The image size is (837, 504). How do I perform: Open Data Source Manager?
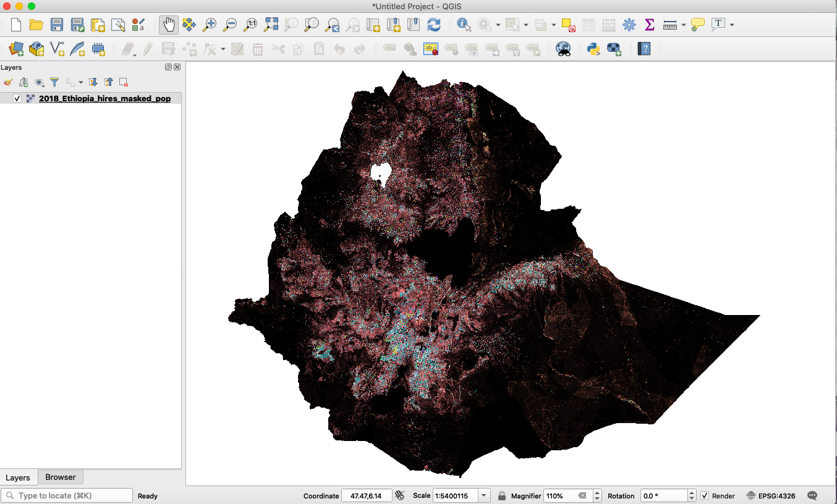(x=16, y=49)
